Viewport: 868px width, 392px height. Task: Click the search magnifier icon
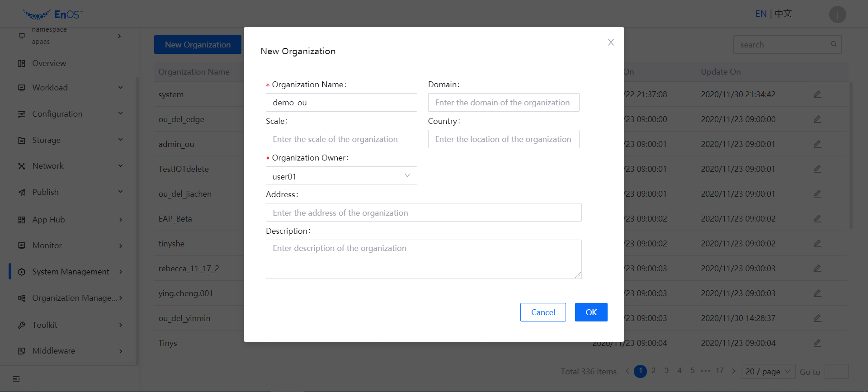[x=833, y=44]
